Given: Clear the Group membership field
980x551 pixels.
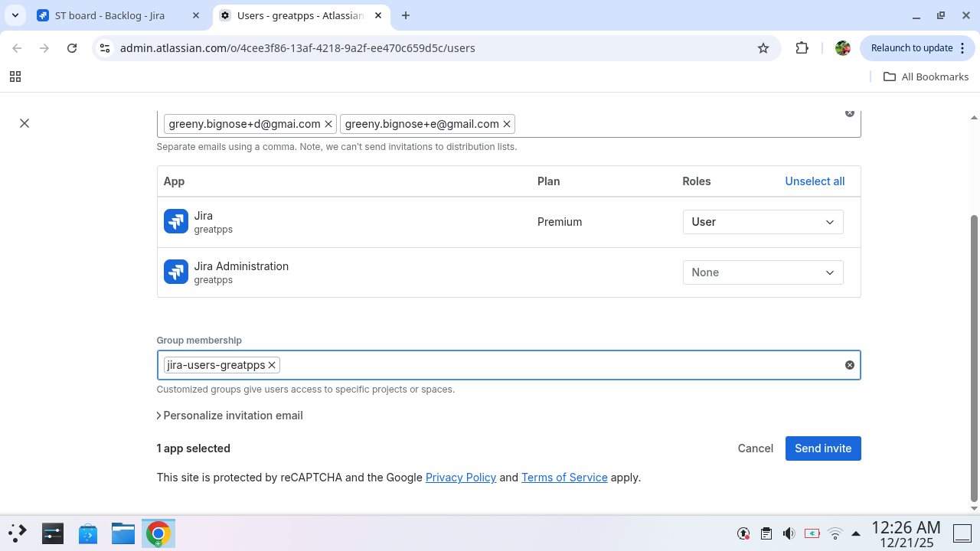Looking at the screenshot, I should (x=850, y=365).
